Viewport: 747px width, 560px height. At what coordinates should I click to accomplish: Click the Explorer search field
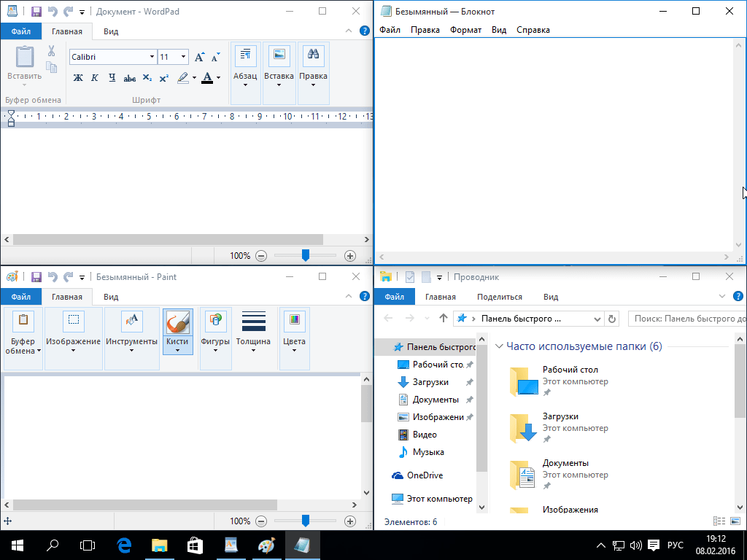click(x=686, y=319)
